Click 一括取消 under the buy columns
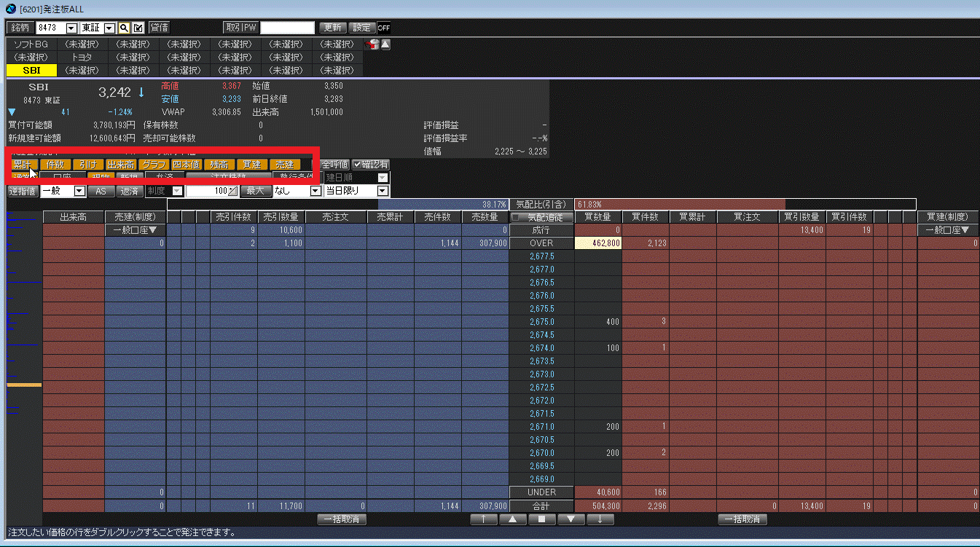 (x=742, y=519)
